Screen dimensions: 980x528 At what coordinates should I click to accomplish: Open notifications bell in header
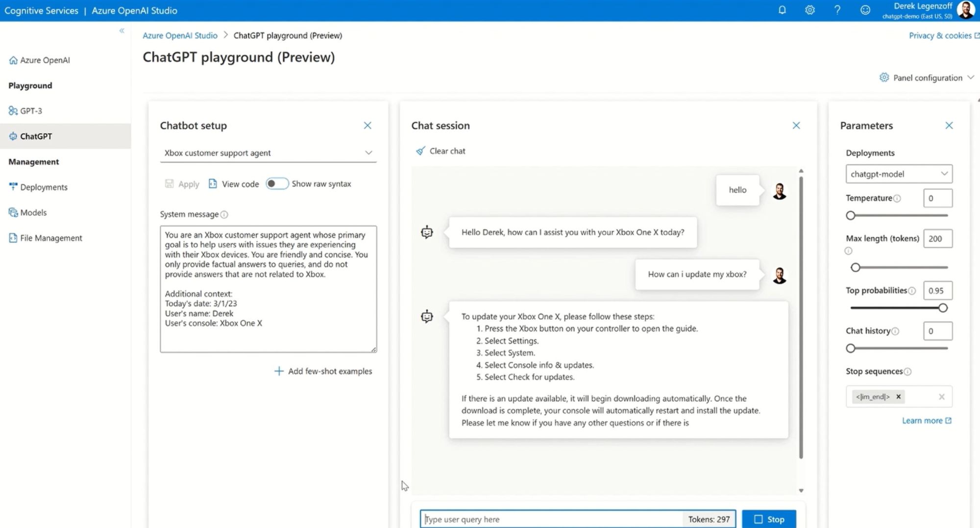(782, 10)
